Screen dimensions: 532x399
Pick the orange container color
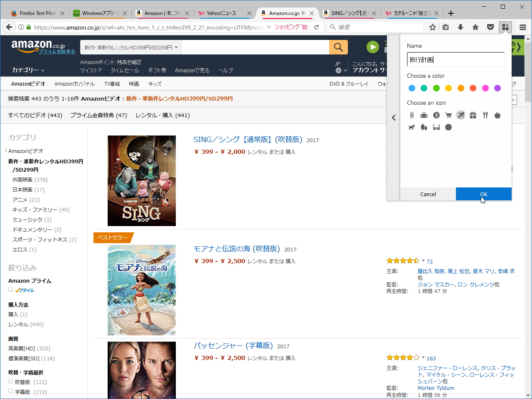(x=461, y=88)
